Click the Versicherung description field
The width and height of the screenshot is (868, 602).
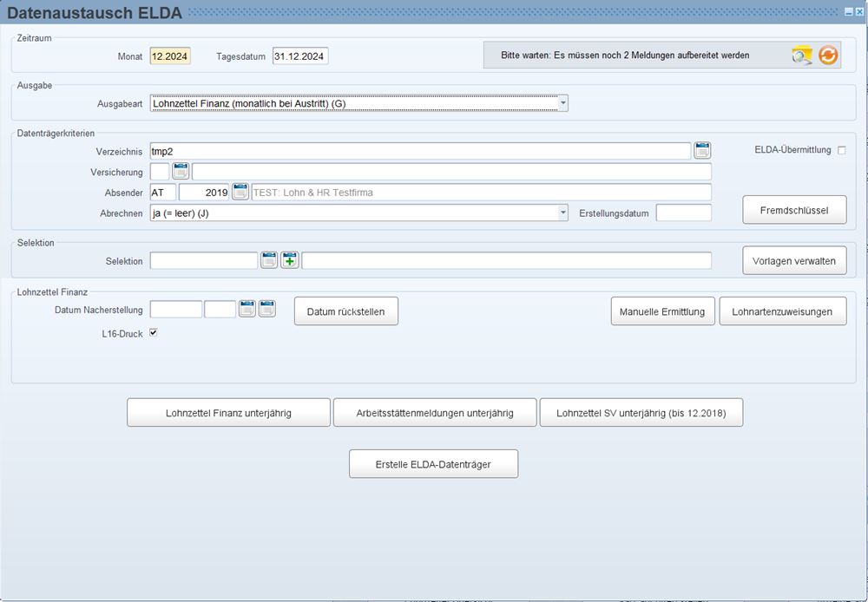click(x=451, y=172)
